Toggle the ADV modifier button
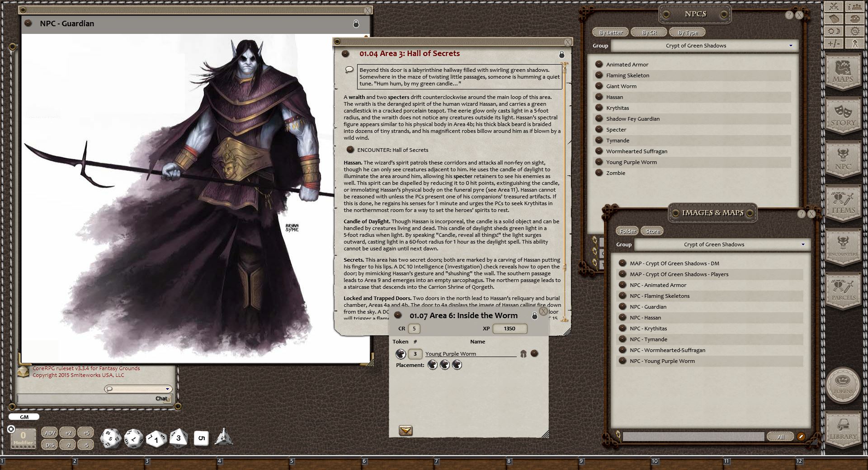Image resolution: width=868 pixels, height=470 pixels. pos(50,432)
